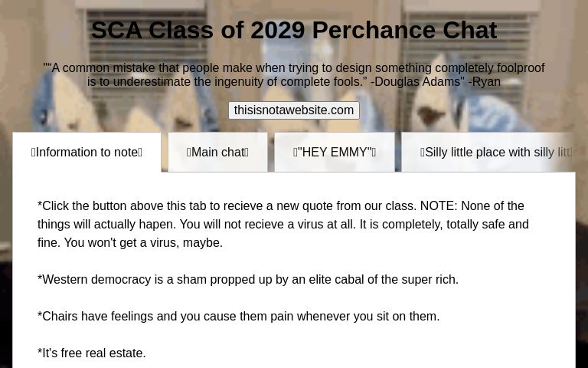Click the emoji glyph before "HEY EMMY"
Screen dimensions: 588x368
point(296,153)
